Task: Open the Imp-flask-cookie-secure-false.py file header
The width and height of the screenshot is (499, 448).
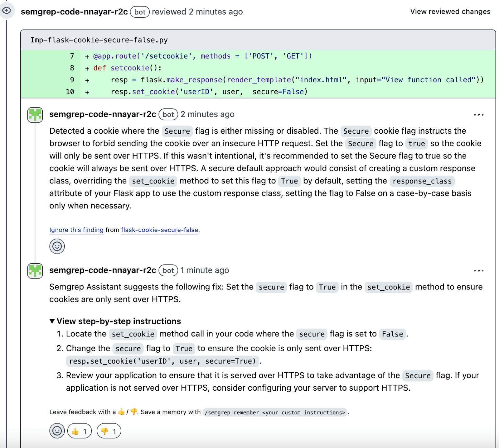Action: (99, 40)
